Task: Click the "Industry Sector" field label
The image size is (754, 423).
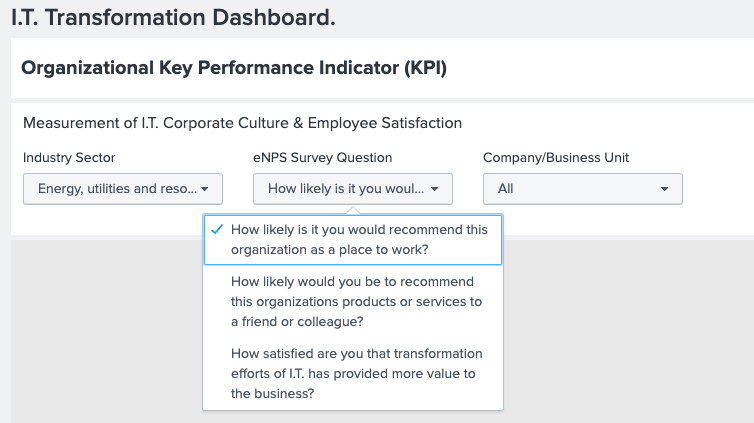Action: 69,158
